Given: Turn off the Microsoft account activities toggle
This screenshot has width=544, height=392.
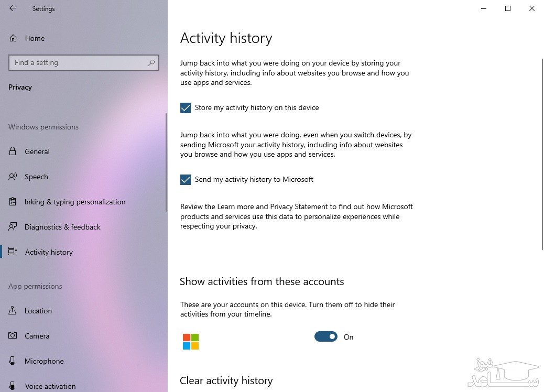Looking at the screenshot, I should coord(326,337).
